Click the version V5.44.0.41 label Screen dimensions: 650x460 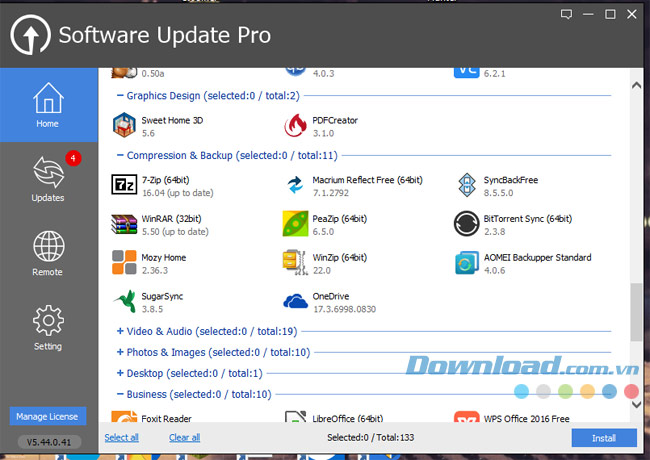[49, 442]
